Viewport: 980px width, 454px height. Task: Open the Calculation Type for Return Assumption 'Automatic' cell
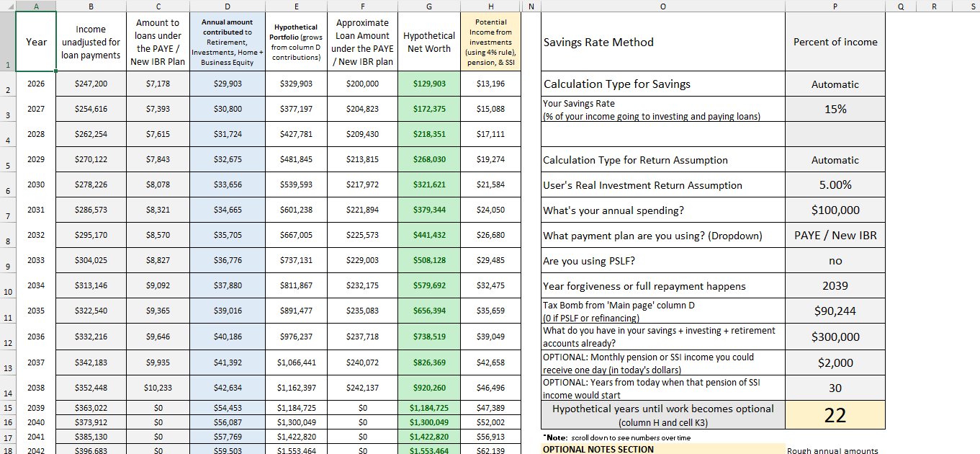(x=835, y=160)
